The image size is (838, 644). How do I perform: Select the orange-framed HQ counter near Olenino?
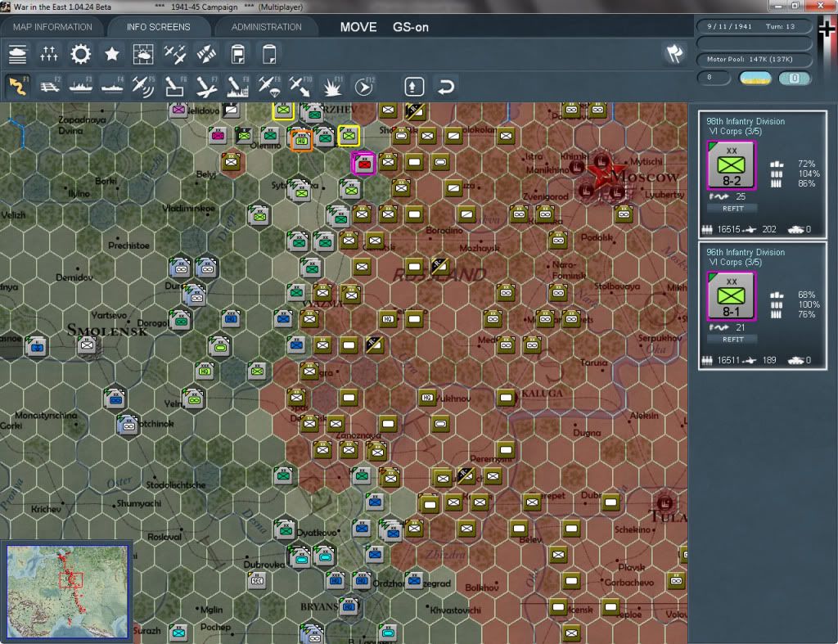point(301,140)
